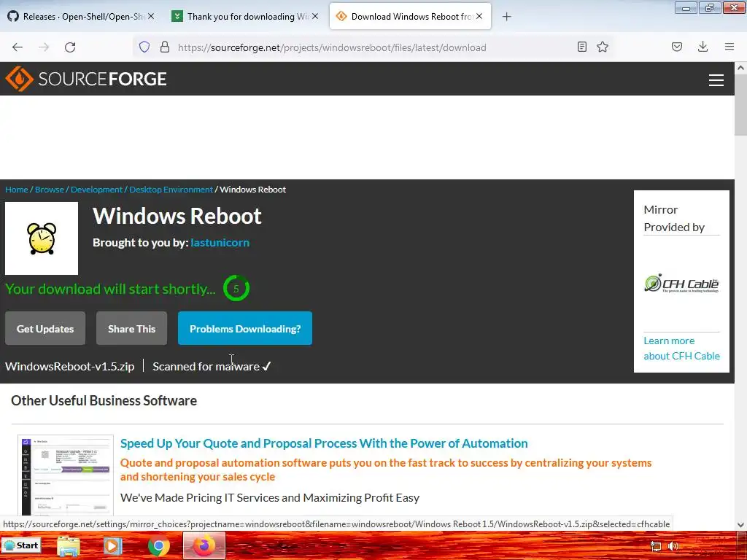This screenshot has width=747, height=560.
Task: Close the Download Windows Reboot tab
Action: (x=479, y=16)
